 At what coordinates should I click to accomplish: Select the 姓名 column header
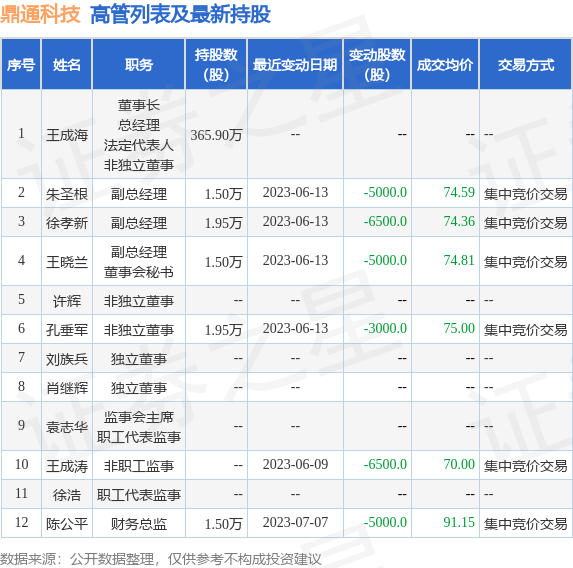pos(67,65)
